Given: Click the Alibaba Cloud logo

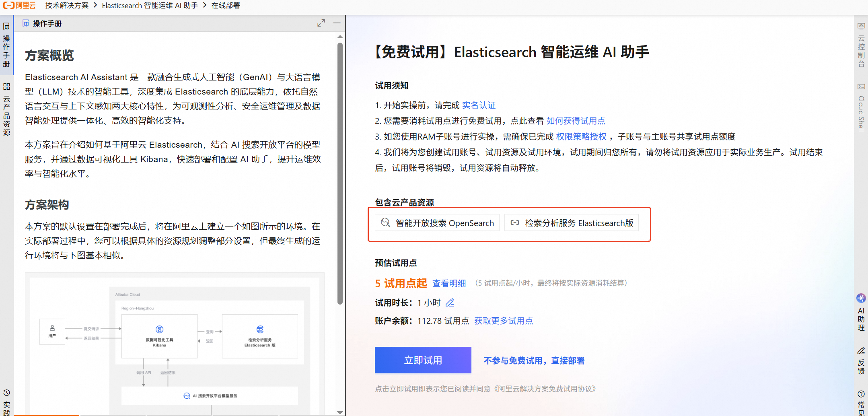Looking at the screenshot, I should click(x=19, y=5).
